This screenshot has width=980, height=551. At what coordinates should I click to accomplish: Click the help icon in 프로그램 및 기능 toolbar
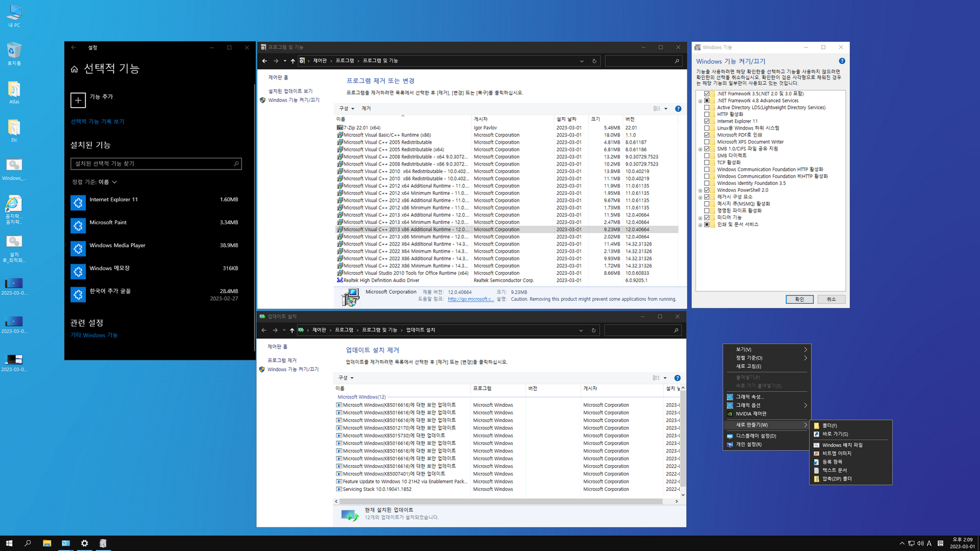(678, 109)
